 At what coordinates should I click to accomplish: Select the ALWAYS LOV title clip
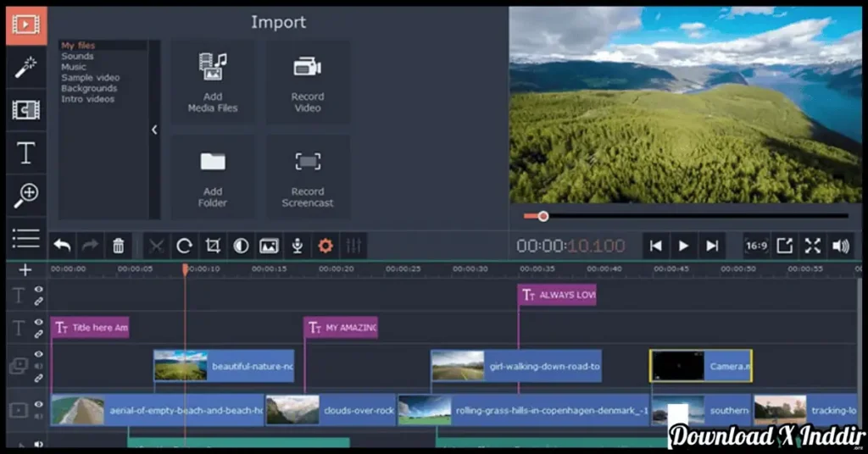click(x=557, y=295)
